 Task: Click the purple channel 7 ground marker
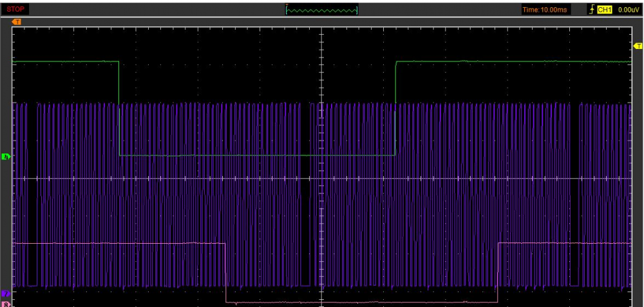click(x=6, y=294)
